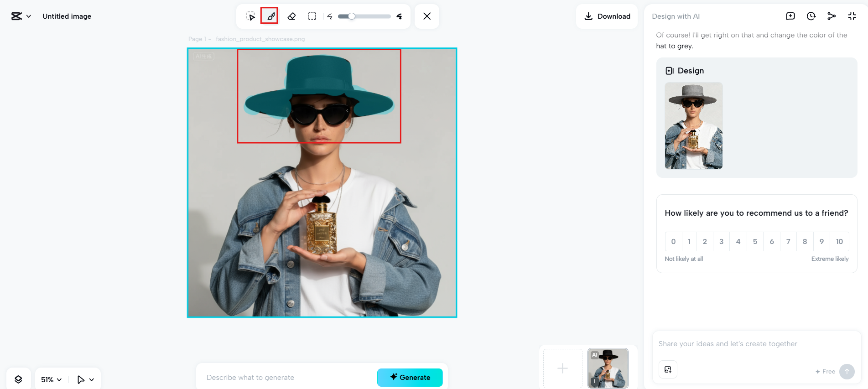Collapse the Design with AI panel
868x389 pixels.
tap(852, 16)
